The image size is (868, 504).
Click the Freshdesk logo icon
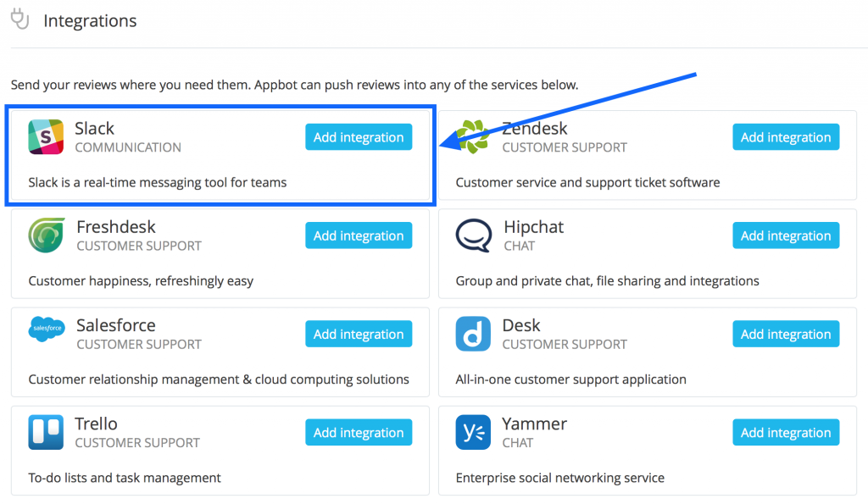pyautogui.click(x=47, y=235)
